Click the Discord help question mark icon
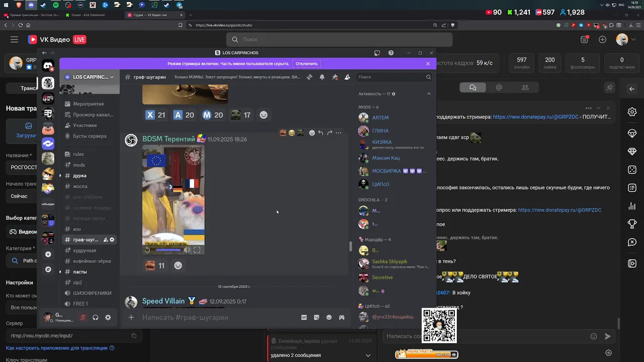Image resolution: width=644 pixels, height=362 pixels. [x=391, y=53]
